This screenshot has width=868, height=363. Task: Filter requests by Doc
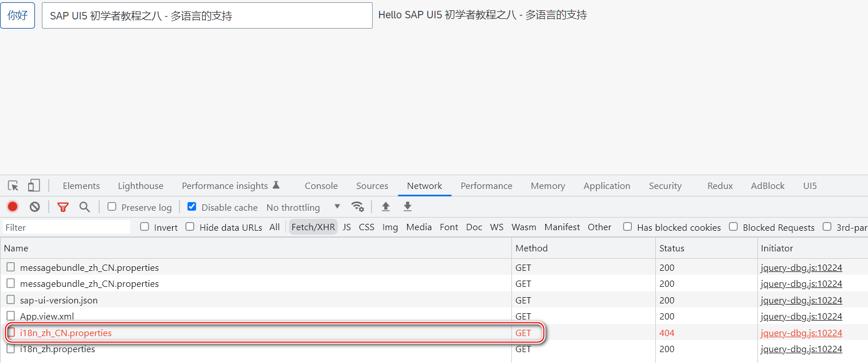474,227
